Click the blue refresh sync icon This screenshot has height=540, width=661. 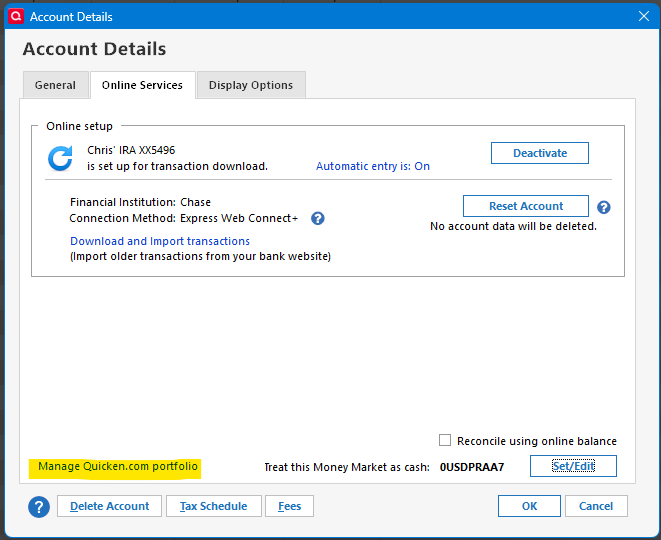coord(60,159)
